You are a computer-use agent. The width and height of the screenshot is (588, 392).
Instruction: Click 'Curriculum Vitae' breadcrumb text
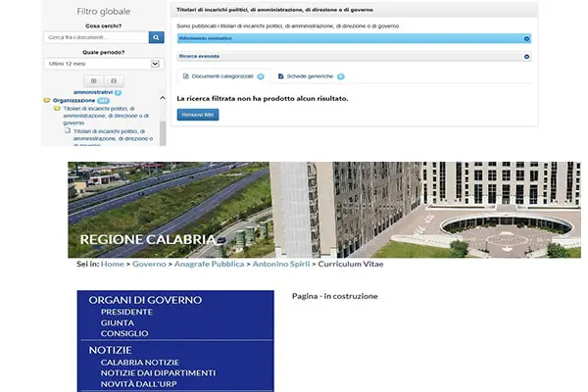point(351,264)
